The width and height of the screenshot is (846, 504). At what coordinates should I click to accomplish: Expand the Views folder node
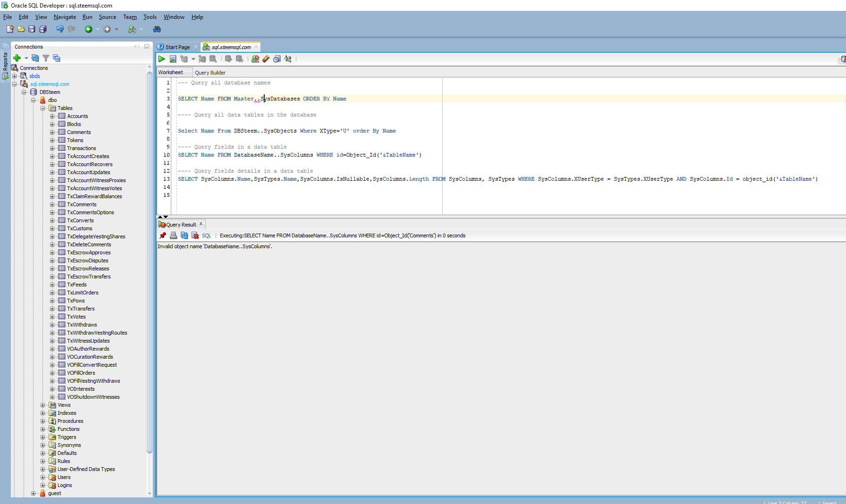[43, 405]
